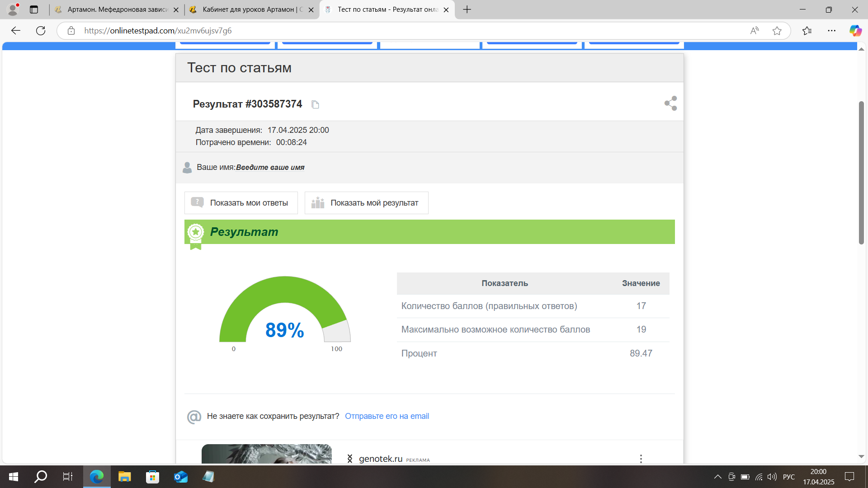Click the share icon beside the result header
This screenshot has width=868, height=488.
(670, 103)
